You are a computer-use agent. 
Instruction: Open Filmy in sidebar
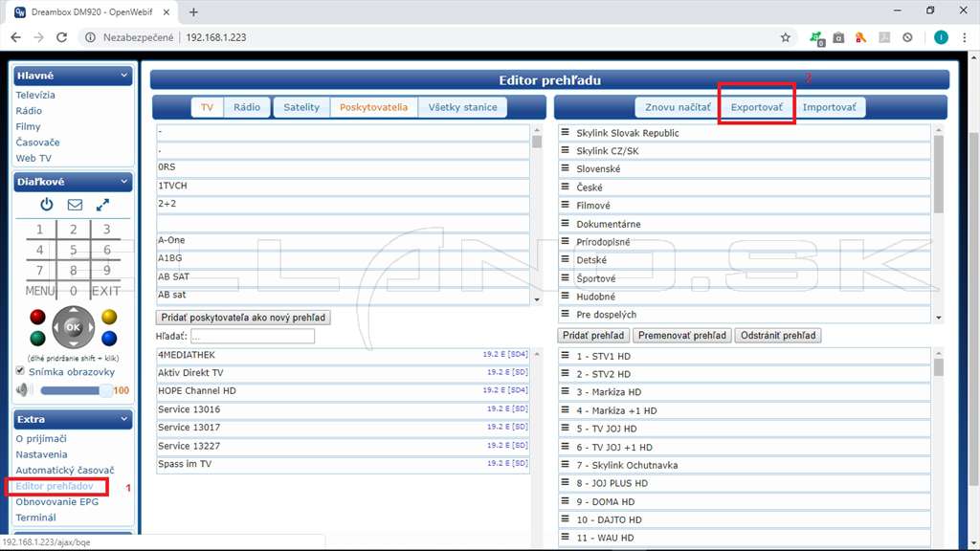[x=28, y=126]
